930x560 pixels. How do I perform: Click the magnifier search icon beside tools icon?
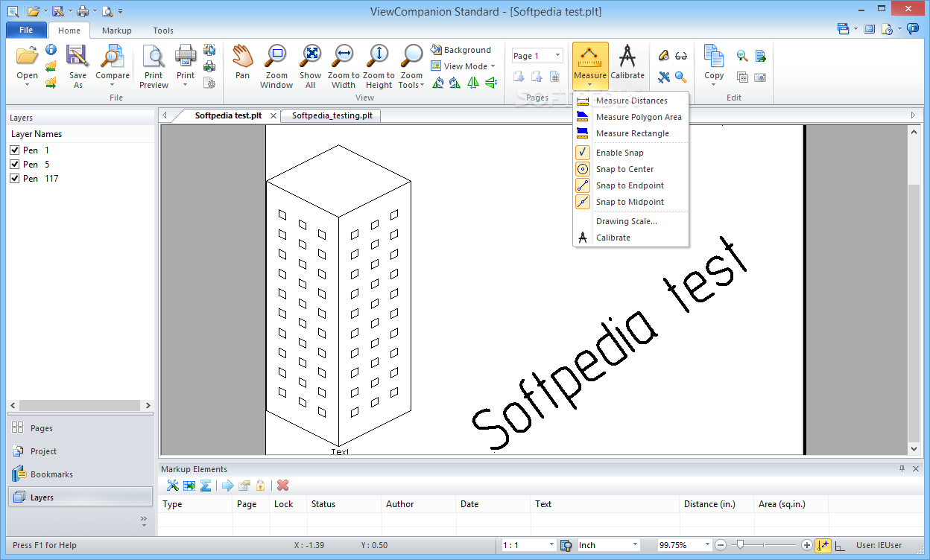(x=681, y=77)
